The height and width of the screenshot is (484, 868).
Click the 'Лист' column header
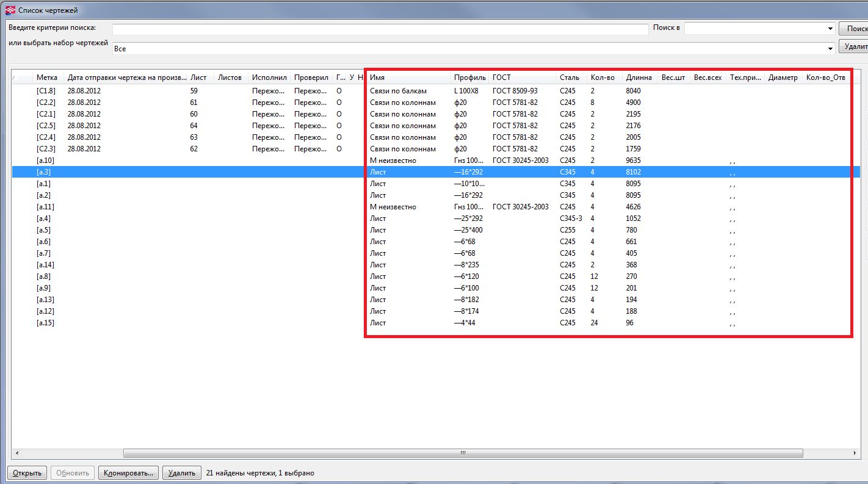(198, 78)
